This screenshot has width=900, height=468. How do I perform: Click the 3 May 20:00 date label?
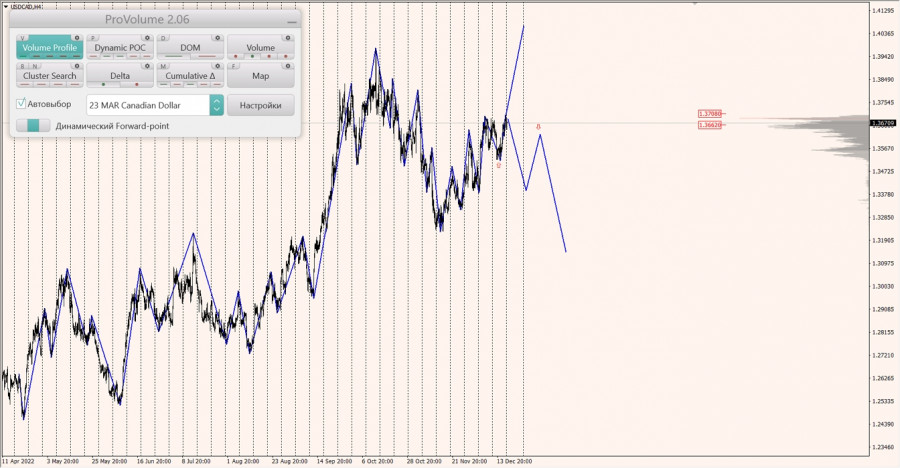63,461
